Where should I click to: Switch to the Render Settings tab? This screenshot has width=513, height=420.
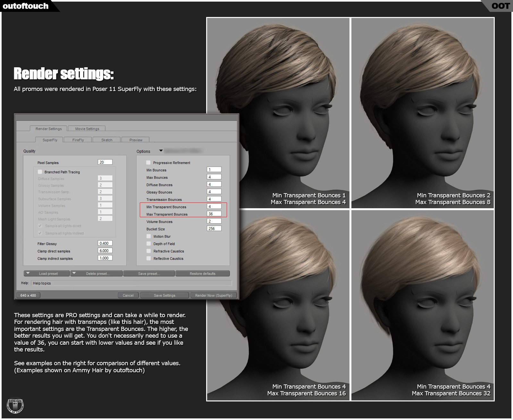[x=48, y=129]
